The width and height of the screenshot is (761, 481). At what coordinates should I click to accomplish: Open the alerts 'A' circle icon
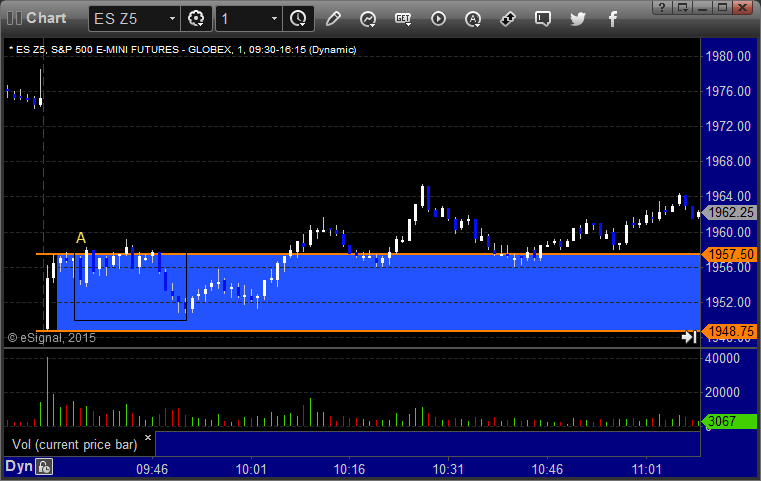click(473, 19)
